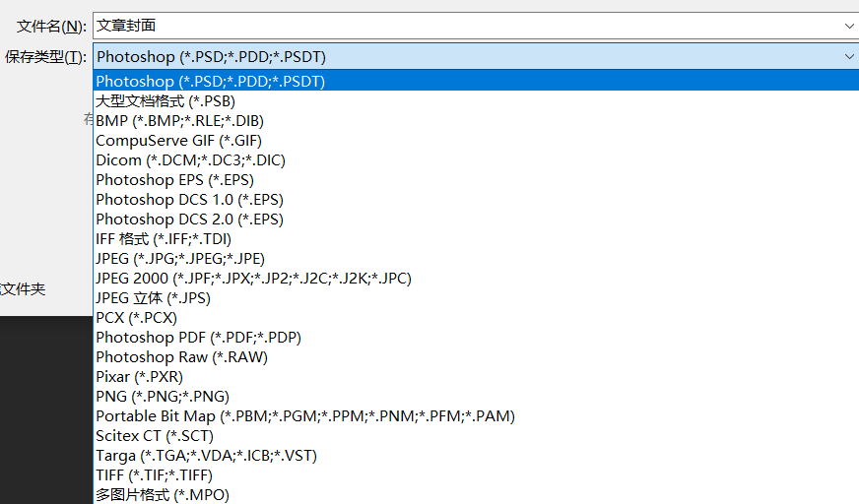
Task: Select the JPEG (*.JPG;*.JPEG;*.JPE) format
Action: 476,259
